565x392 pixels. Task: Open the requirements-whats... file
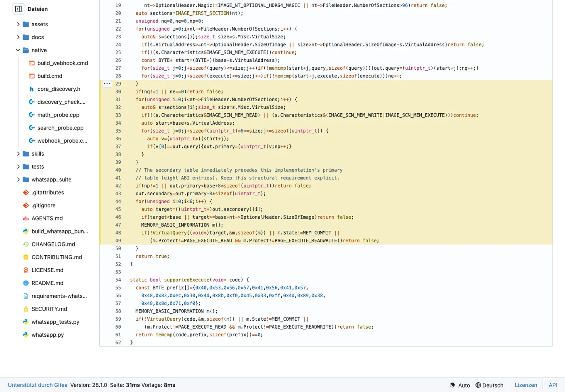59,296
